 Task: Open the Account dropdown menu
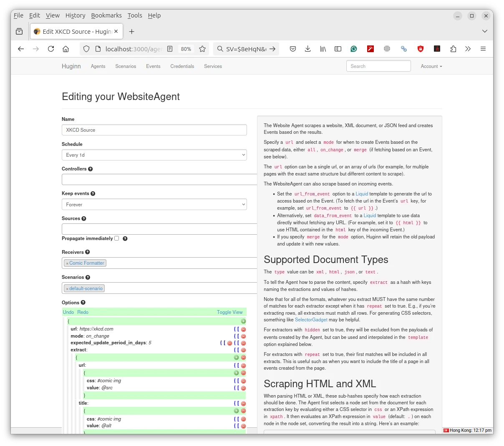431,66
